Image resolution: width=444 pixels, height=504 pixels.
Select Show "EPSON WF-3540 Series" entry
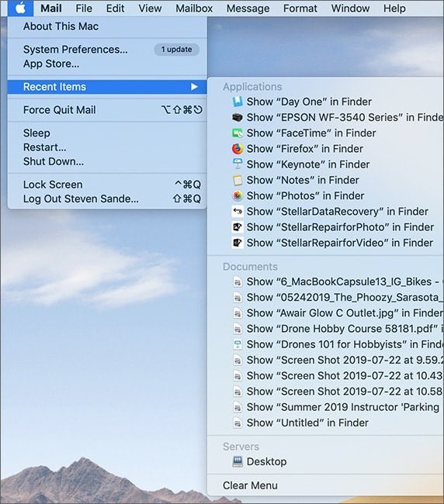(325, 117)
